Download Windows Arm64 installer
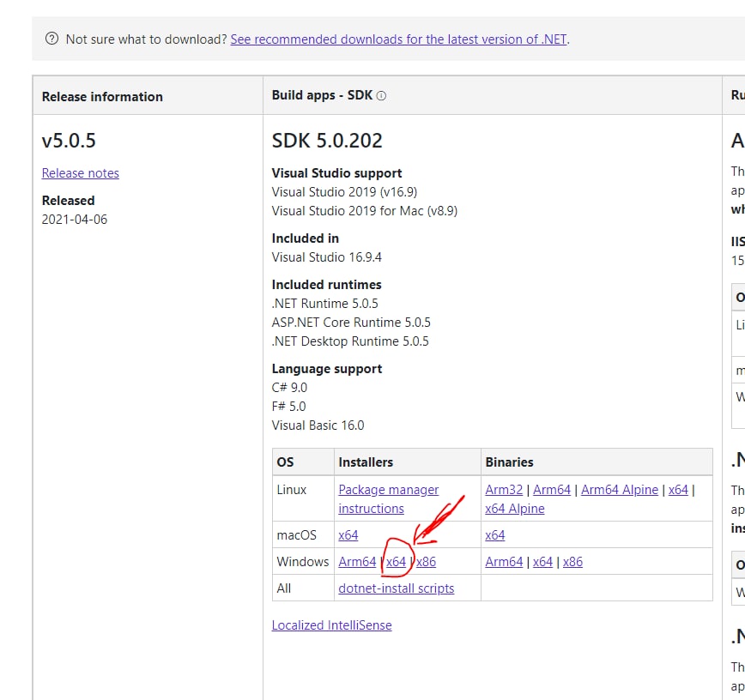Viewport: 745px width, 700px height. [x=357, y=562]
